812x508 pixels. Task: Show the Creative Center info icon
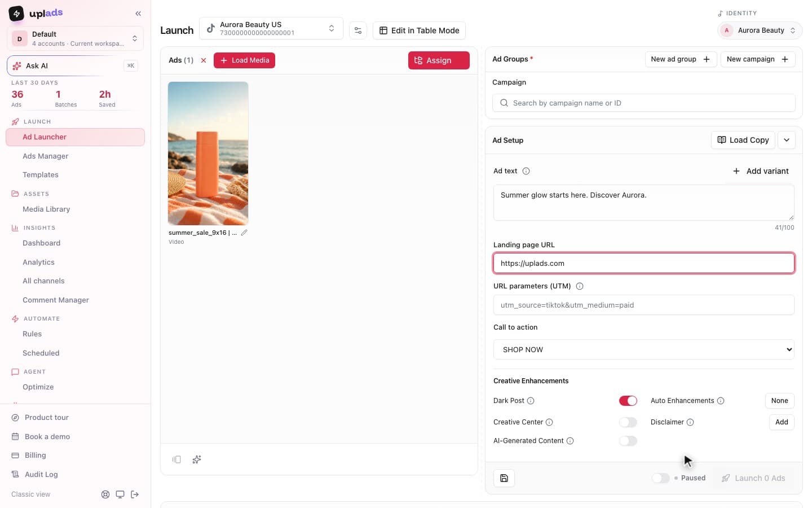pos(549,422)
